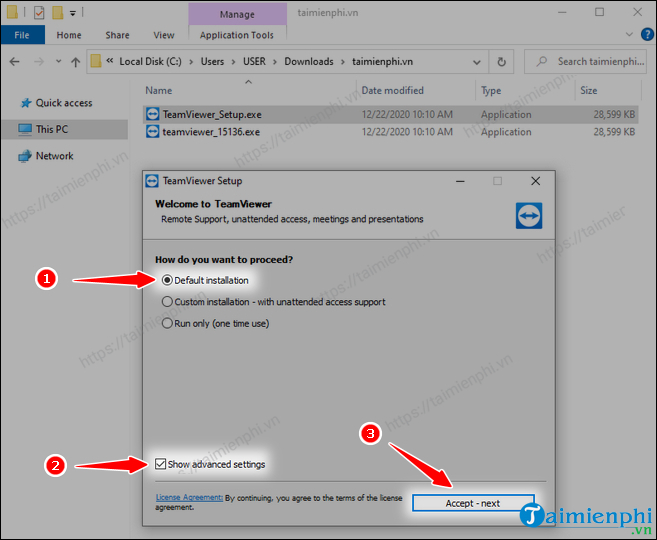657x540 pixels.
Task: Open Customize Quick Access Toolbar dropdown
Action: [x=72, y=13]
